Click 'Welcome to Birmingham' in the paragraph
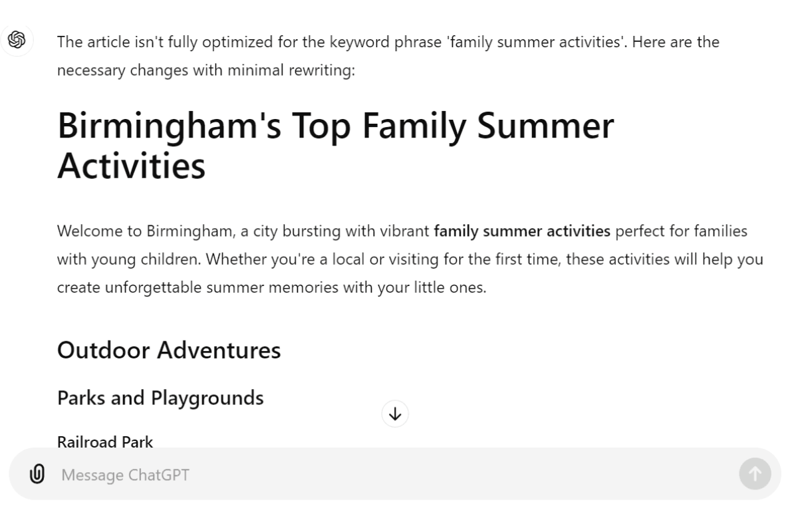 [133, 231]
